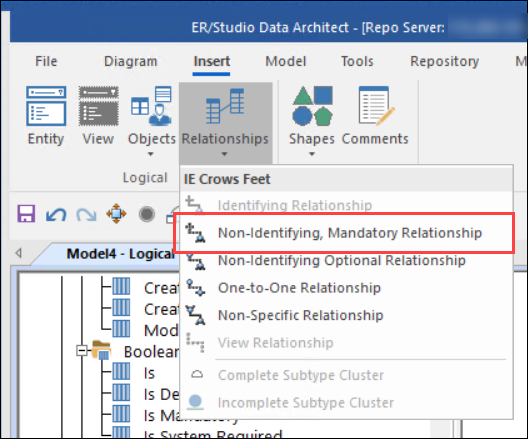The image size is (528, 439).
Task: Click the column icon beside Is
Action: 121,372
